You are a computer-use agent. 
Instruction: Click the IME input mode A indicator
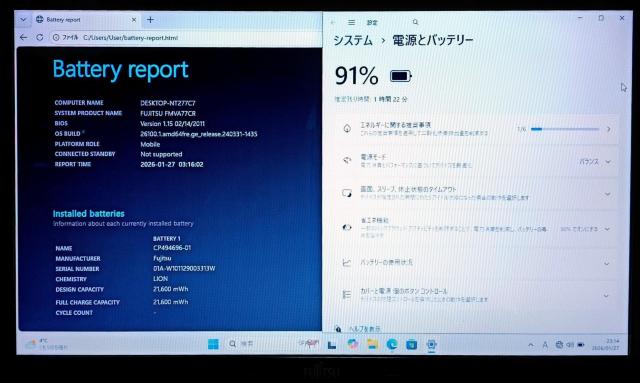(x=545, y=345)
